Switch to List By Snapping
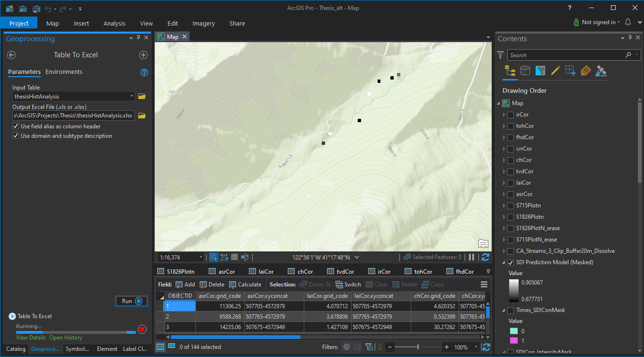 tap(571, 71)
